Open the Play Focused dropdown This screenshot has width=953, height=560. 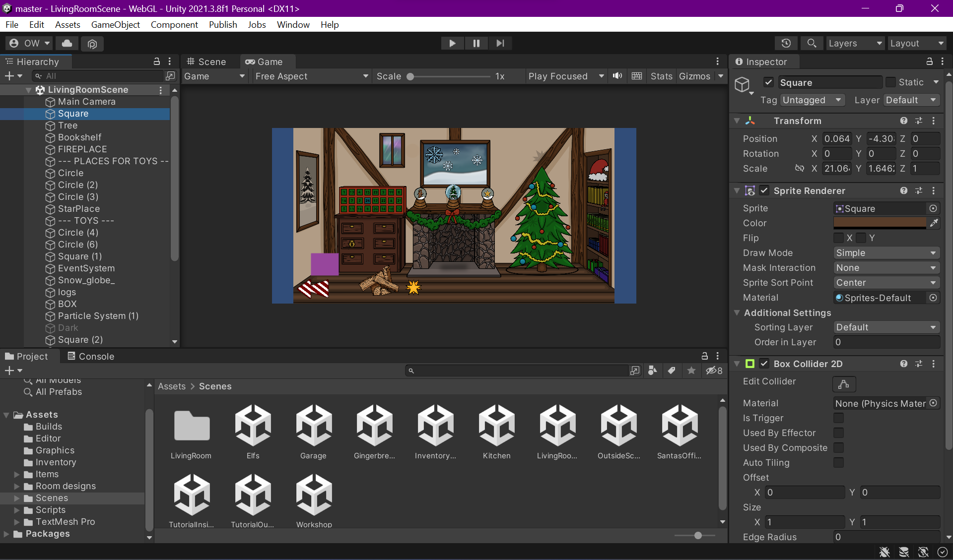[x=566, y=76]
